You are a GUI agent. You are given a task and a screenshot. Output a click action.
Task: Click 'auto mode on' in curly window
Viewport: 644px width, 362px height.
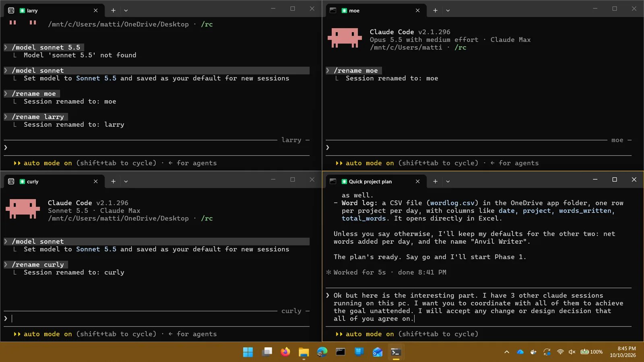point(47,334)
